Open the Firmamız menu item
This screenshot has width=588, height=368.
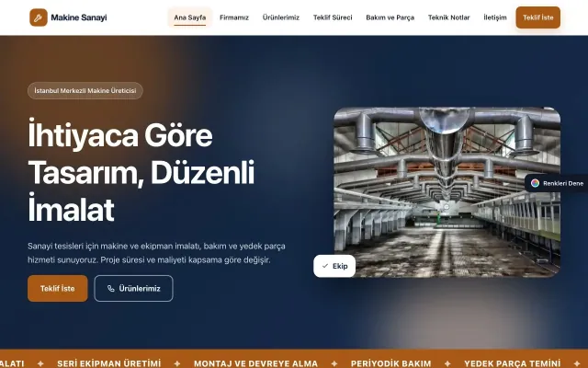click(234, 17)
